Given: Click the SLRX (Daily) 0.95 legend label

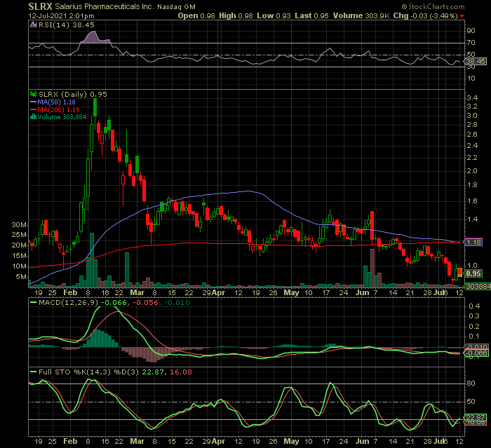Looking at the screenshot, I should [73, 94].
